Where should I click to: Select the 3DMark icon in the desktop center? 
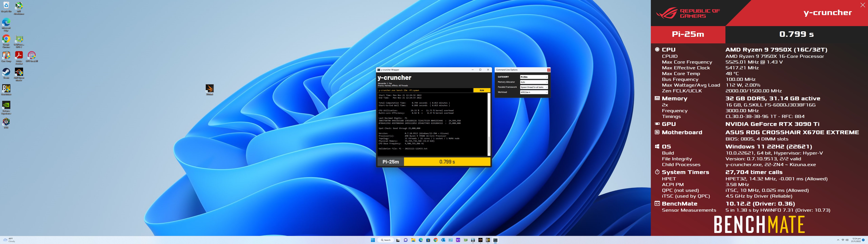(210, 89)
